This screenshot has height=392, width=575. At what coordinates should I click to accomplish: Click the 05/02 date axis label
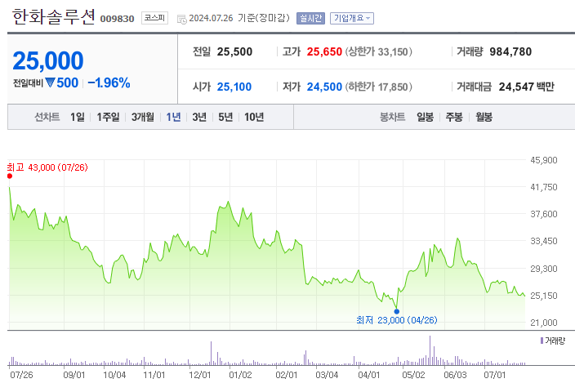(413, 375)
